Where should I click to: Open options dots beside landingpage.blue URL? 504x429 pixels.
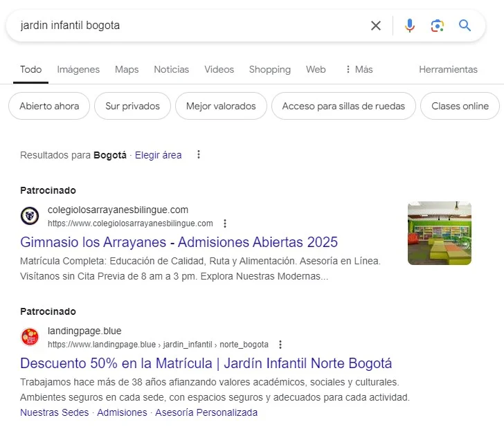click(280, 345)
